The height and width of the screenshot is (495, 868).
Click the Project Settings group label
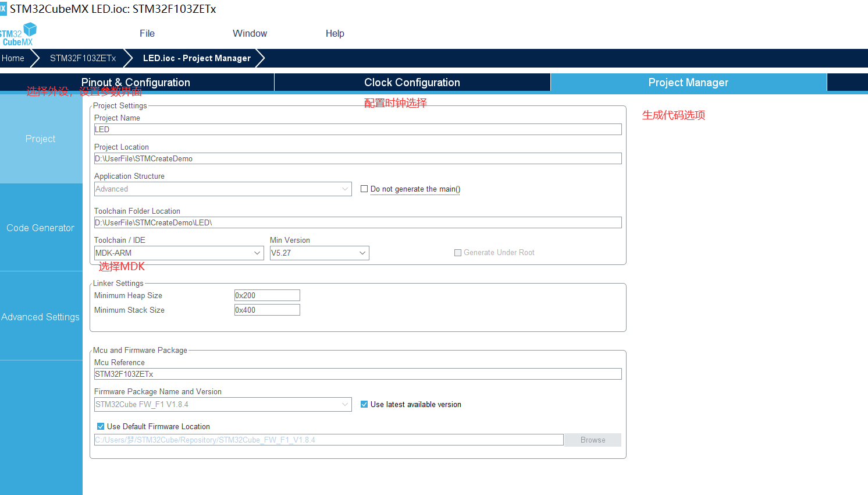point(120,105)
